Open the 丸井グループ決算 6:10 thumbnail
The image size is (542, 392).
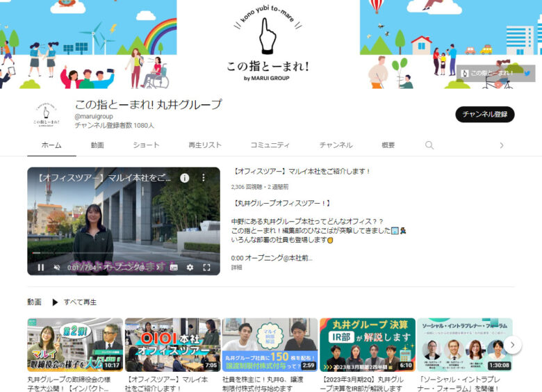pos(368,345)
